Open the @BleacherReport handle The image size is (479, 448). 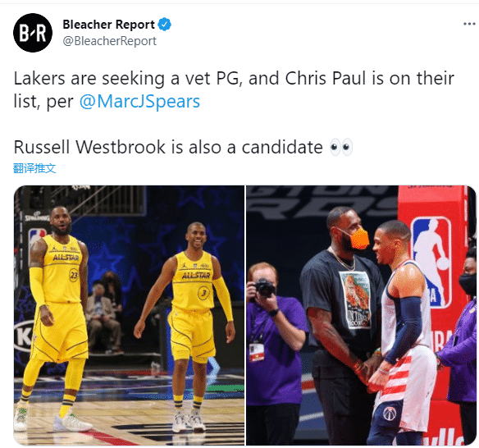click(109, 41)
